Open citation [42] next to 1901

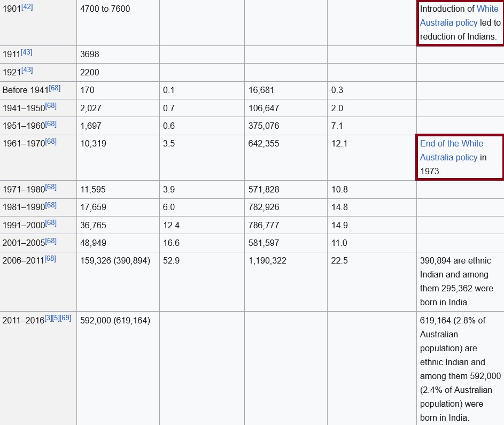click(x=27, y=6)
